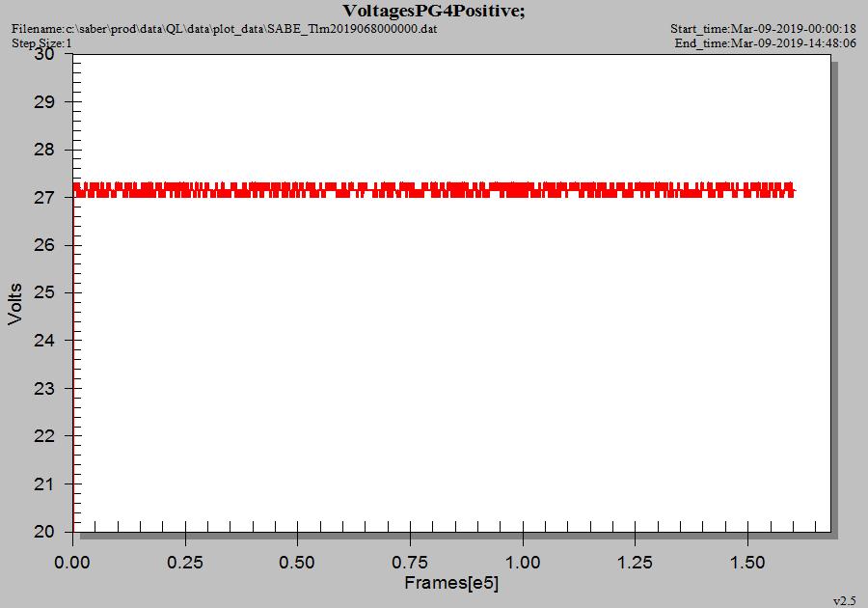Click the y-axis value 20
Viewport: 868px width, 608px height.
coord(44,532)
